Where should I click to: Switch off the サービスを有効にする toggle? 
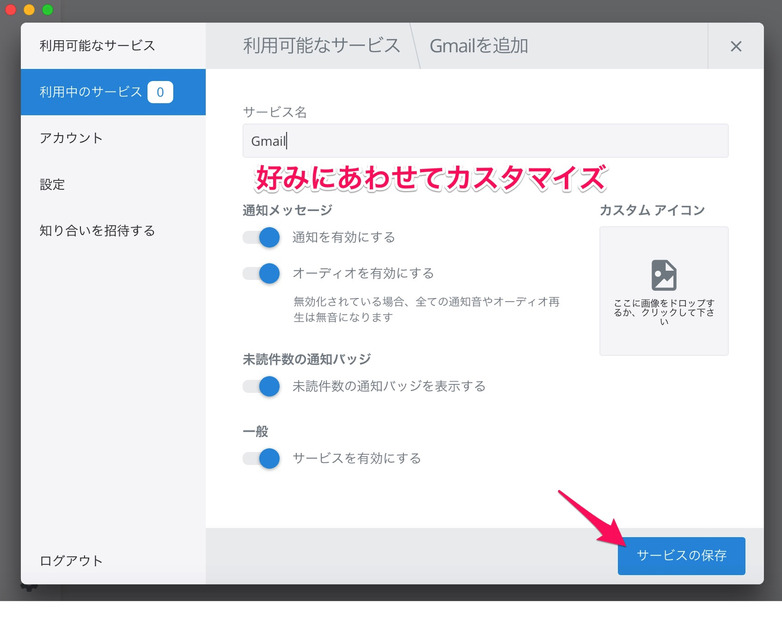tap(261, 459)
